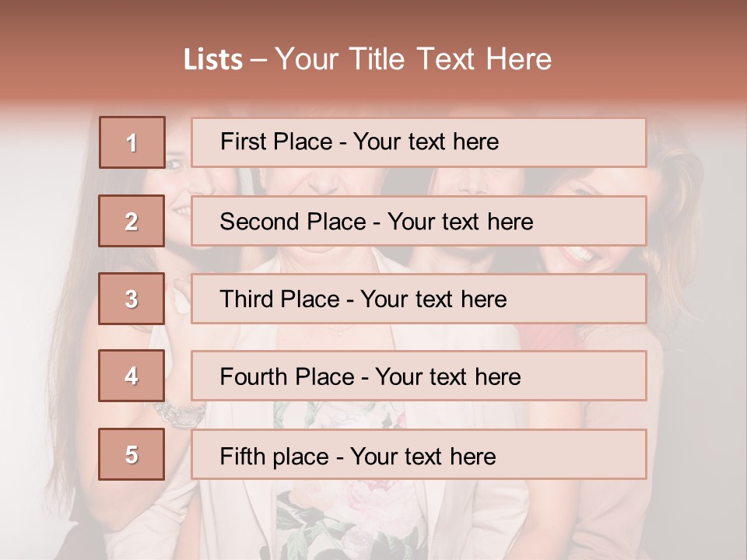The width and height of the screenshot is (747, 560).
Task: Click the bracelet on the left wrist
Action: click(x=177, y=413)
